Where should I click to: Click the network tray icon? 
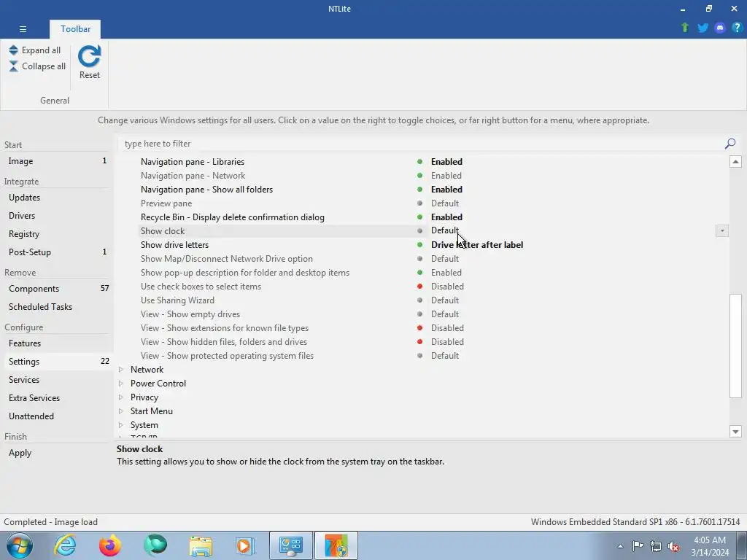click(656, 546)
